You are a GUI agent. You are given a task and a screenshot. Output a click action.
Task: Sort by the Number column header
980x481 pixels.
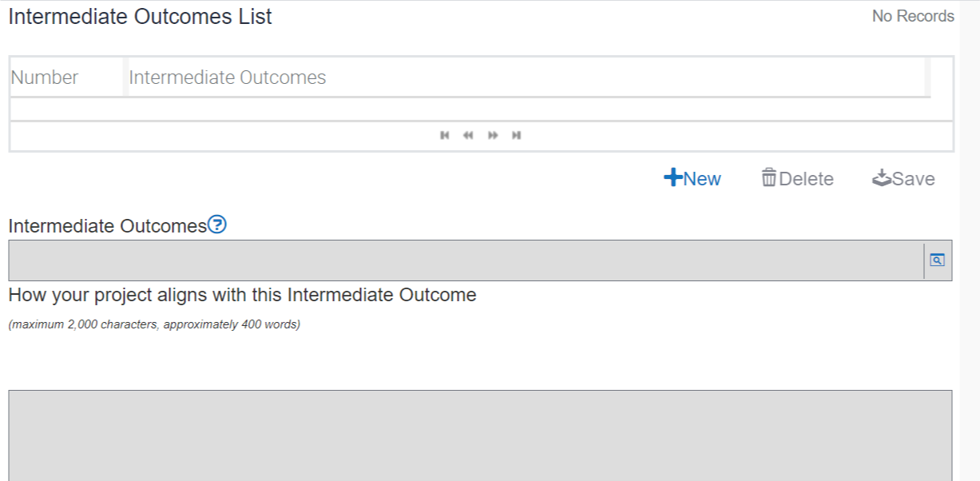click(x=45, y=78)
